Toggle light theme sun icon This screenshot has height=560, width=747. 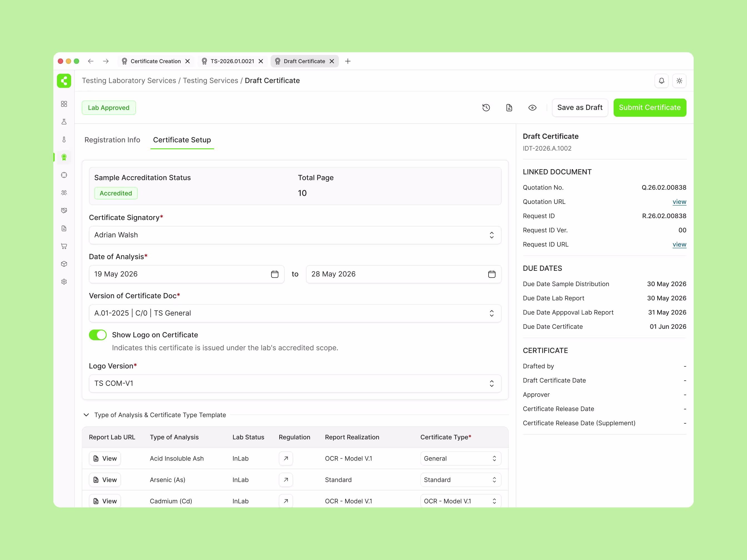tap(679, 81)
